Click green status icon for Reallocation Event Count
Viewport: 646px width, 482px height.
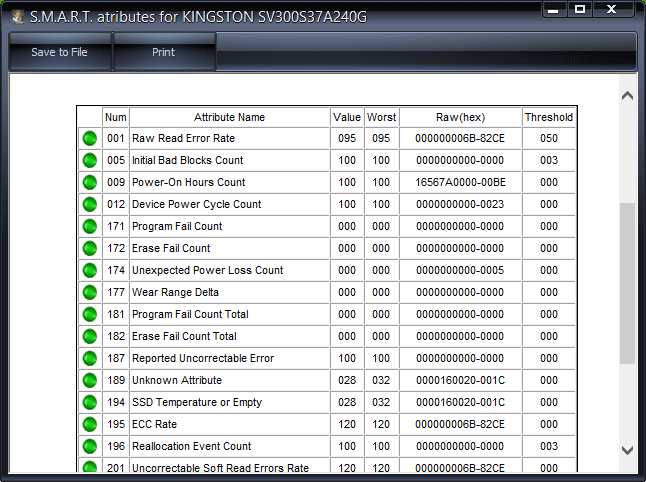point(90,447)
